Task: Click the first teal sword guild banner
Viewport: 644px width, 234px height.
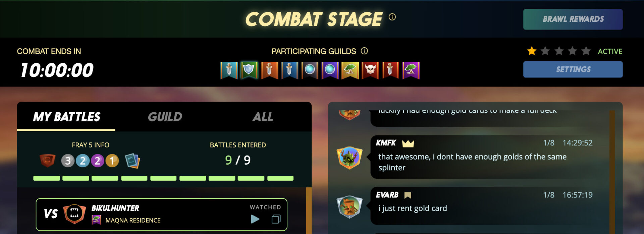Action: tap(229, 70)
